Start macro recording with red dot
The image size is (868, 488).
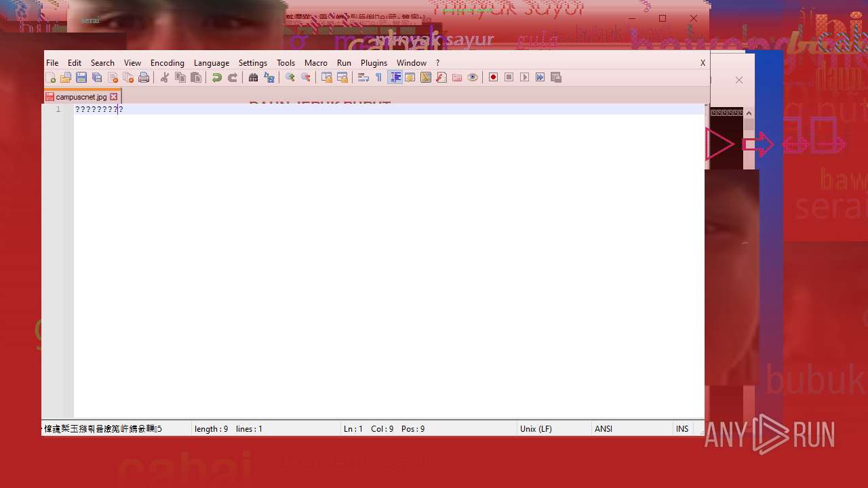493,77
